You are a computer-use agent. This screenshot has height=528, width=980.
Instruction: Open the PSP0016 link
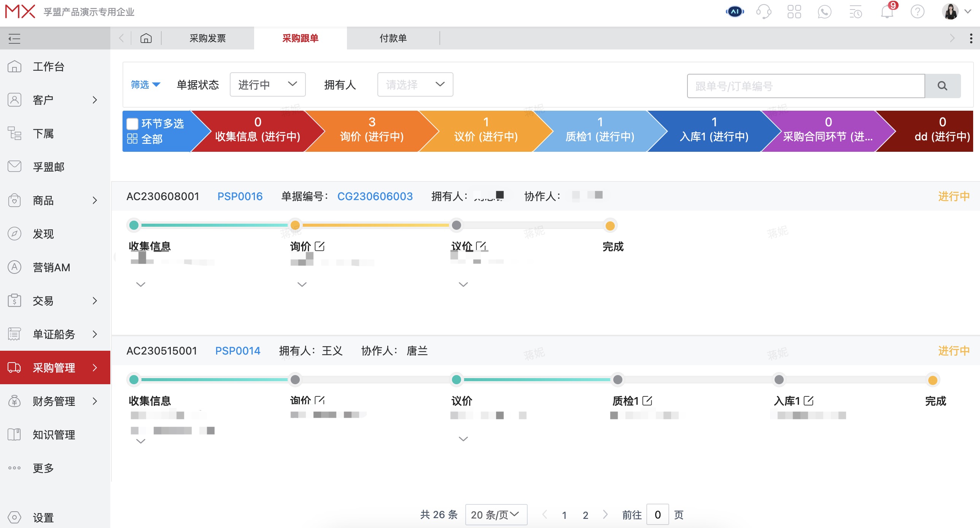tap(240, 196)
